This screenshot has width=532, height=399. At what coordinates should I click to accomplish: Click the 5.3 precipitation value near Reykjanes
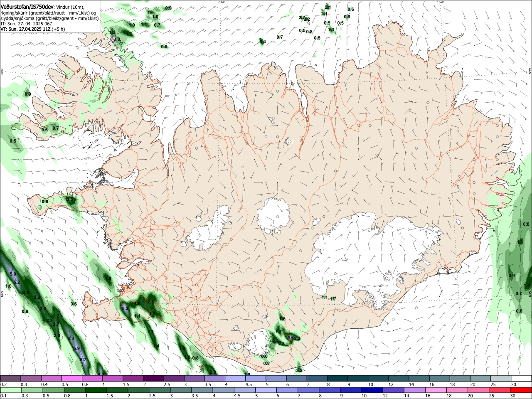[125, 308]
